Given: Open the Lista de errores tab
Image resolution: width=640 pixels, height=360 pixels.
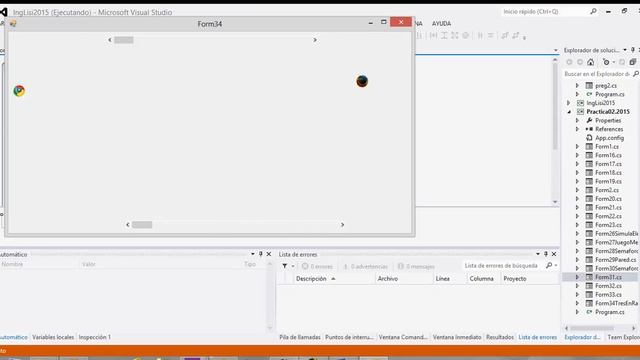Looking at the screenshot, I should click(x=538, y=337).
